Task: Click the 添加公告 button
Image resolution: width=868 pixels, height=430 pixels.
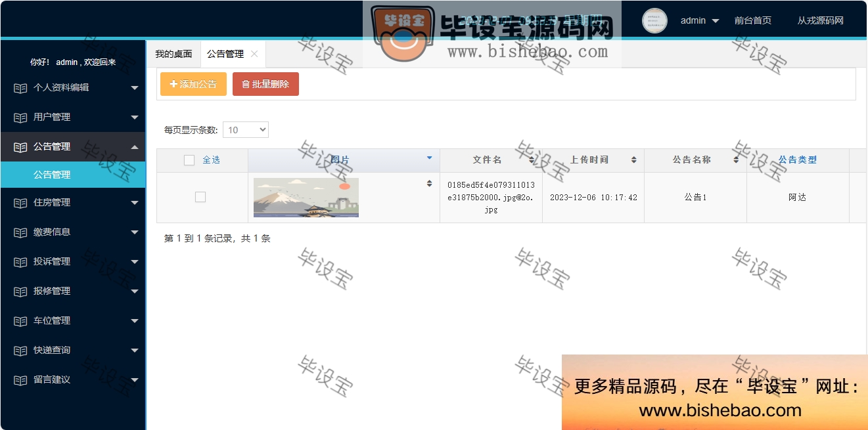Action: (193, 84)
